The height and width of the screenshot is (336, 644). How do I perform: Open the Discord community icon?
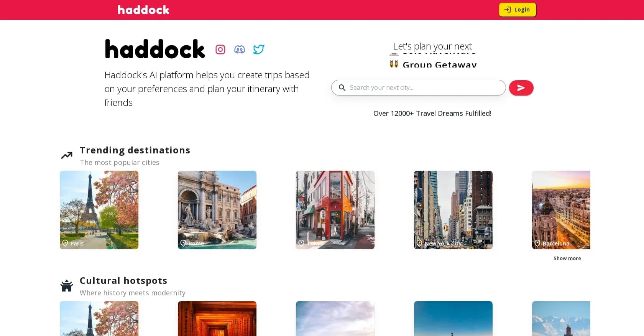click(x=240, y=49)
